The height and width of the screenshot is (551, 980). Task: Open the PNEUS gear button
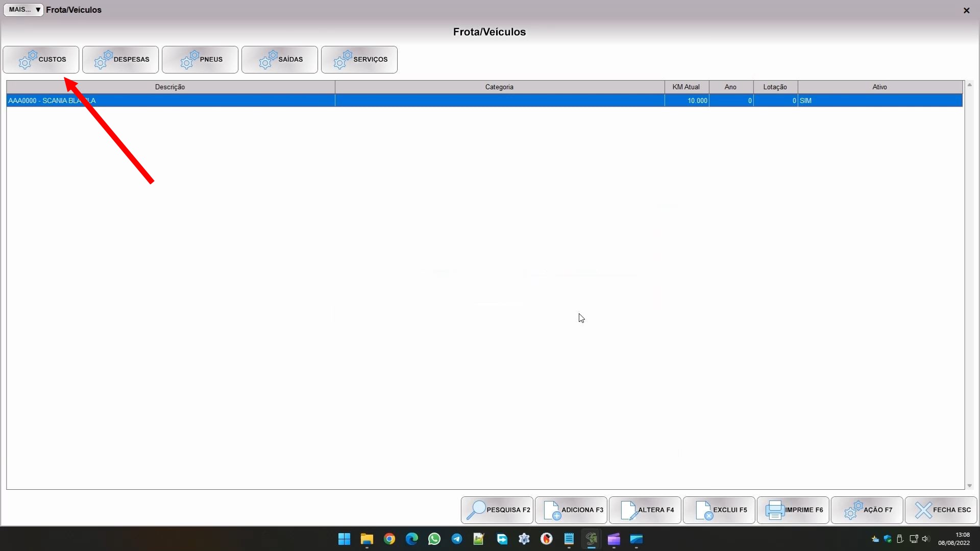point(200,60)
